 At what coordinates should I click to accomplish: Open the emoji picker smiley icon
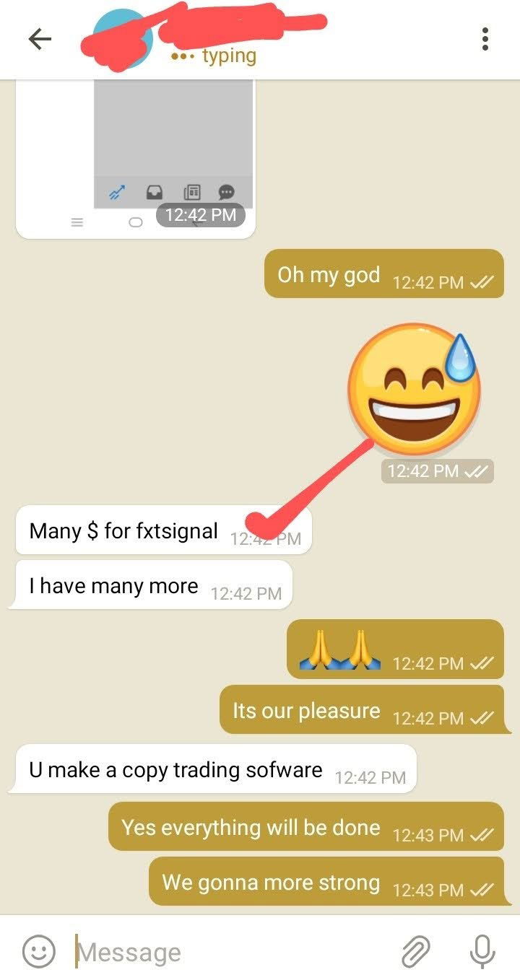coord(38,952)
